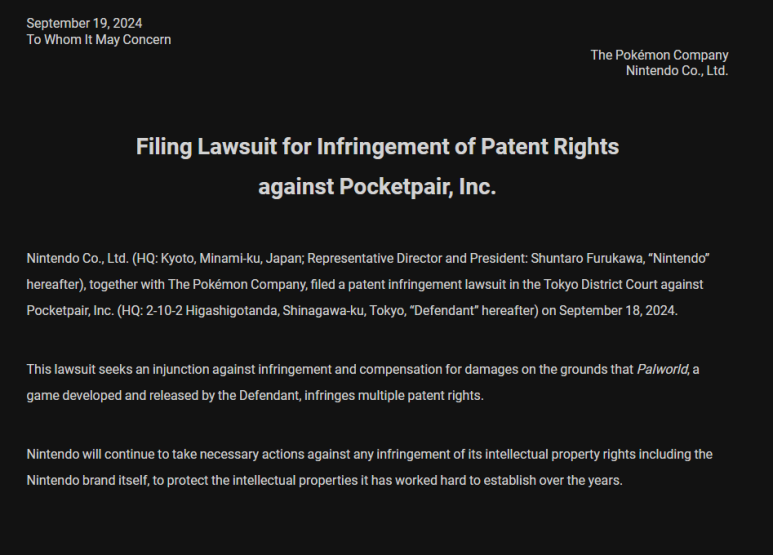773x555 pixels.
Task: Click 'The Pokémon Company' sender name
Action: pyautogui.click(x=659, y=55)
